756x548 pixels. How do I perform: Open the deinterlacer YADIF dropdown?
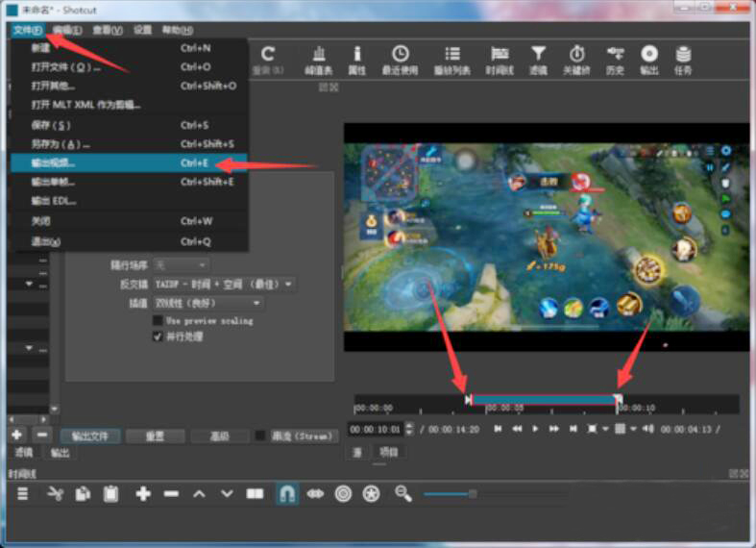click(x=225, y=285)
